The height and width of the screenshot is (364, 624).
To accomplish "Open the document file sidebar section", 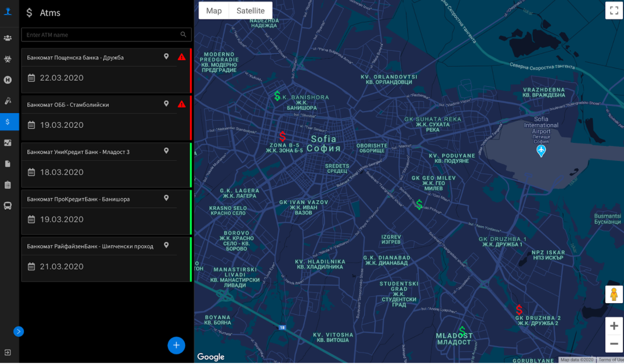I will point(7,164).
